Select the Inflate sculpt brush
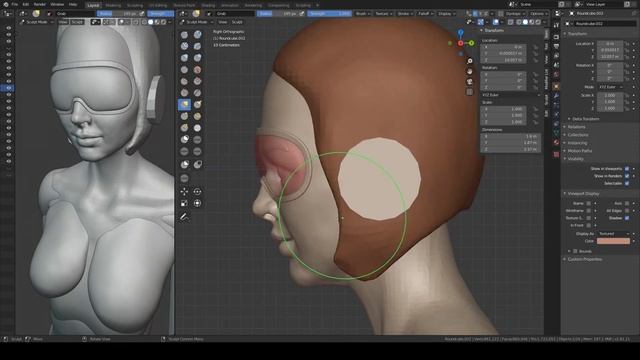This screenshot has height=360, width=640. pos(198,58)
